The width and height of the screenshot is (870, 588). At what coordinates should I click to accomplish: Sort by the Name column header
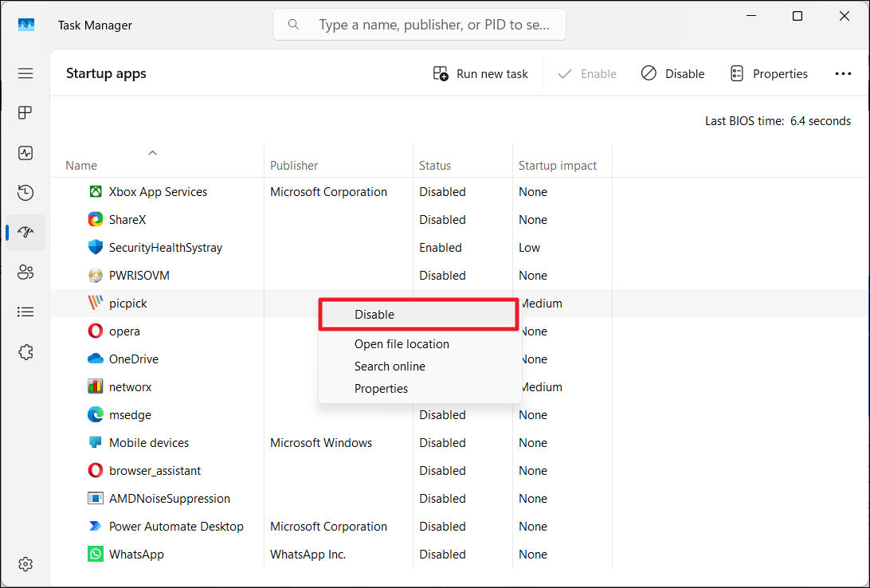[81, 166]
